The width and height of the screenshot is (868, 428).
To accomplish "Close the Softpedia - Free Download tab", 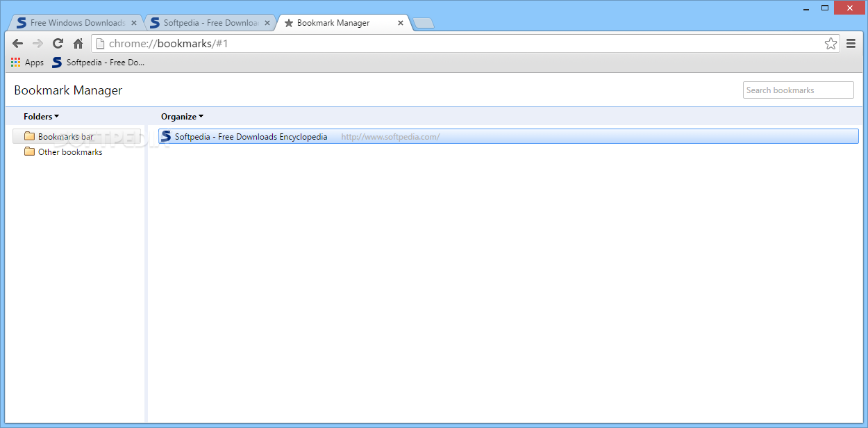I will click(267, 23).
